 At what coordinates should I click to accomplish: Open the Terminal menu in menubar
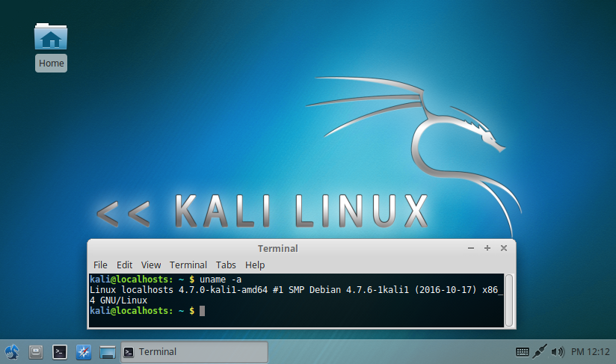[188, 265]
